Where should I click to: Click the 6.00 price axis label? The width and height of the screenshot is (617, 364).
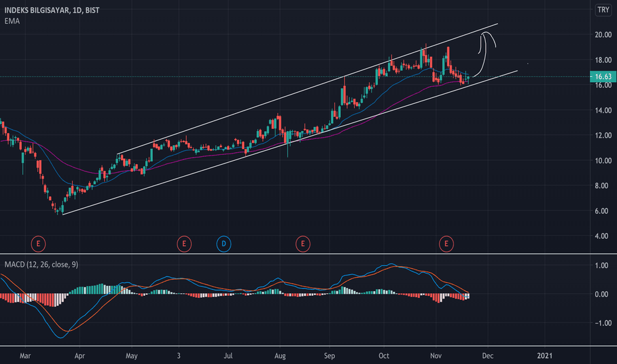coord(603,211)
